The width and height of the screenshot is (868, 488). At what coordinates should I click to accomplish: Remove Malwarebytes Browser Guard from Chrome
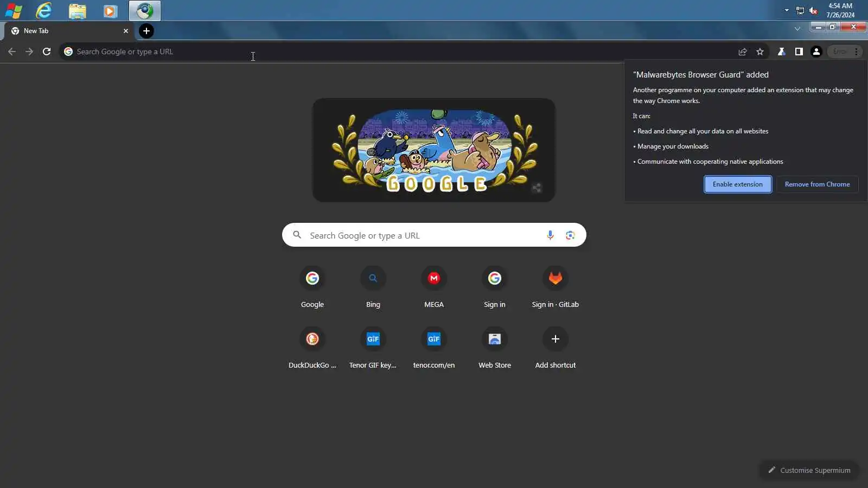817,184
